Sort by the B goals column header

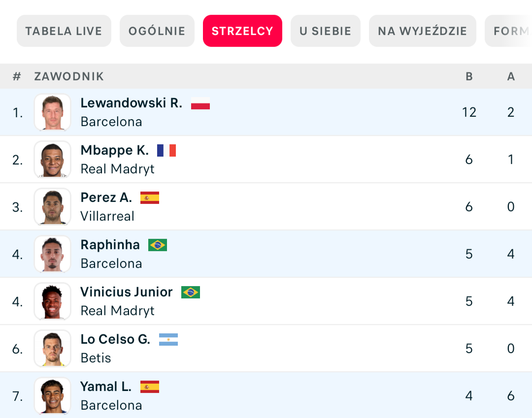point(469,76)
